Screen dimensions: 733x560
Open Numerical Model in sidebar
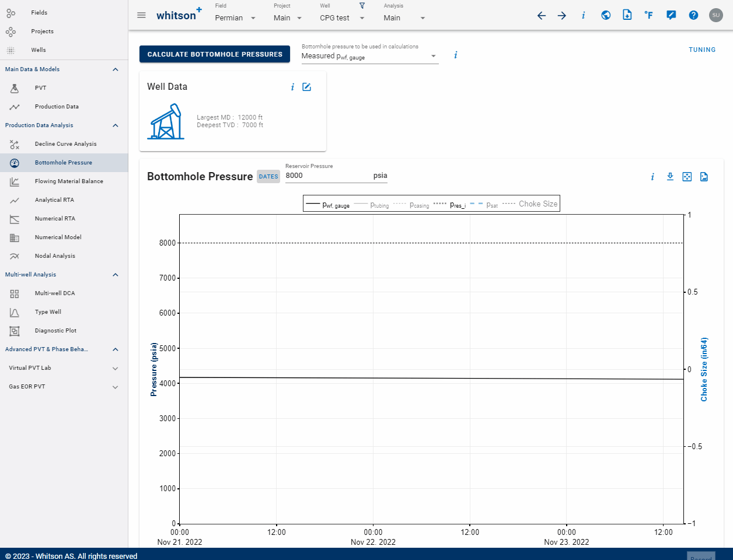[x=64, y=237]
